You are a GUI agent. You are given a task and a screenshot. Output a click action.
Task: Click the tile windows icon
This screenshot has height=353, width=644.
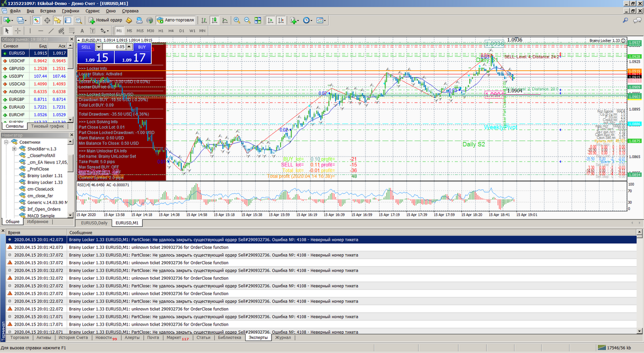[x=258, y=20]
